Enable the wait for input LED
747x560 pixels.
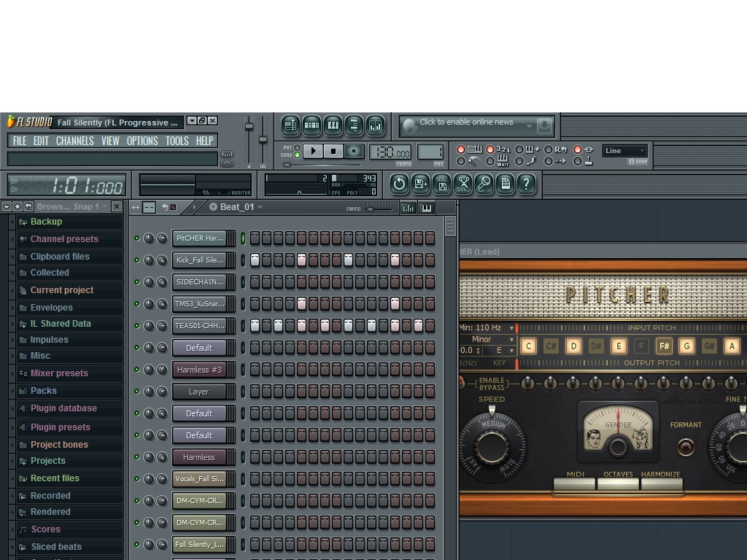coord(489,161)
